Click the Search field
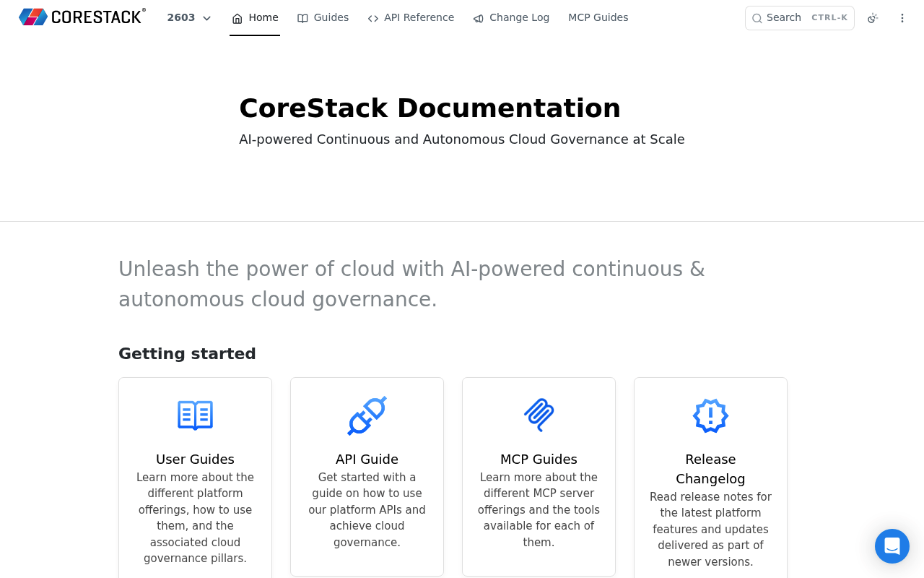This screenshot has width=924, height=578. [800, 18]
